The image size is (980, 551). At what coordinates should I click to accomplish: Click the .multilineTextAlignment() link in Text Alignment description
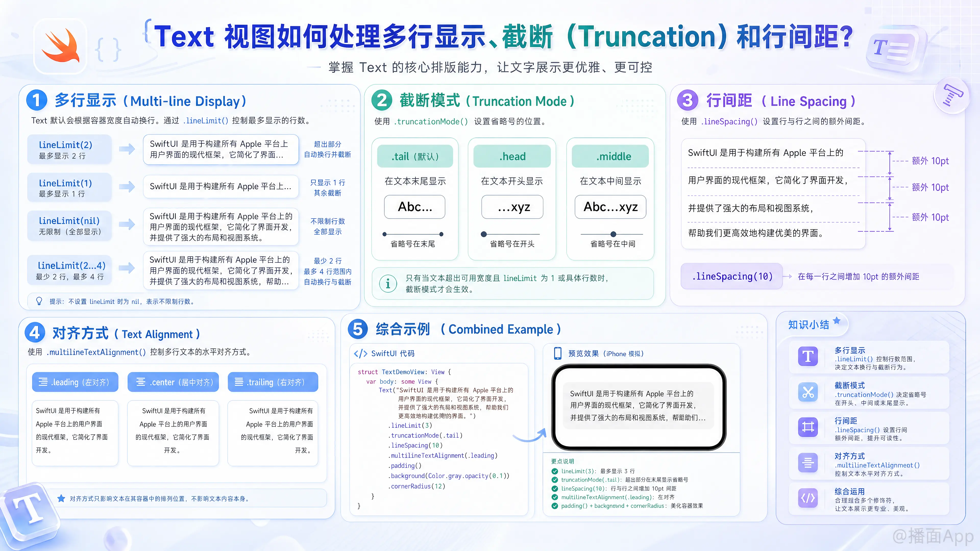click(96, 352)
